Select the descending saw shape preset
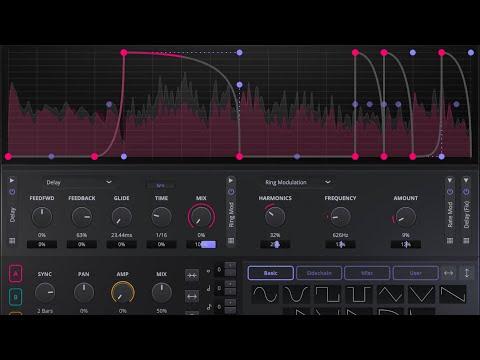Screen dimensions: 480x360 point(453,294)
